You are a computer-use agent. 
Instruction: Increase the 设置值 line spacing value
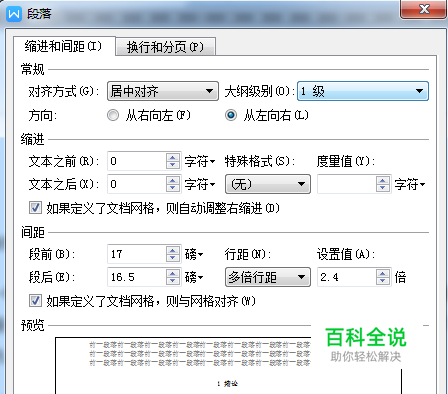click(383, 273)
